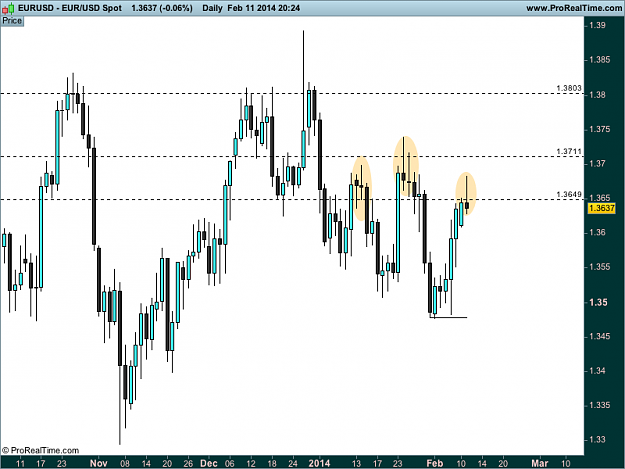Click the short support line near 1.348
This screenshot has height=469, width=625.
(449, 318)
